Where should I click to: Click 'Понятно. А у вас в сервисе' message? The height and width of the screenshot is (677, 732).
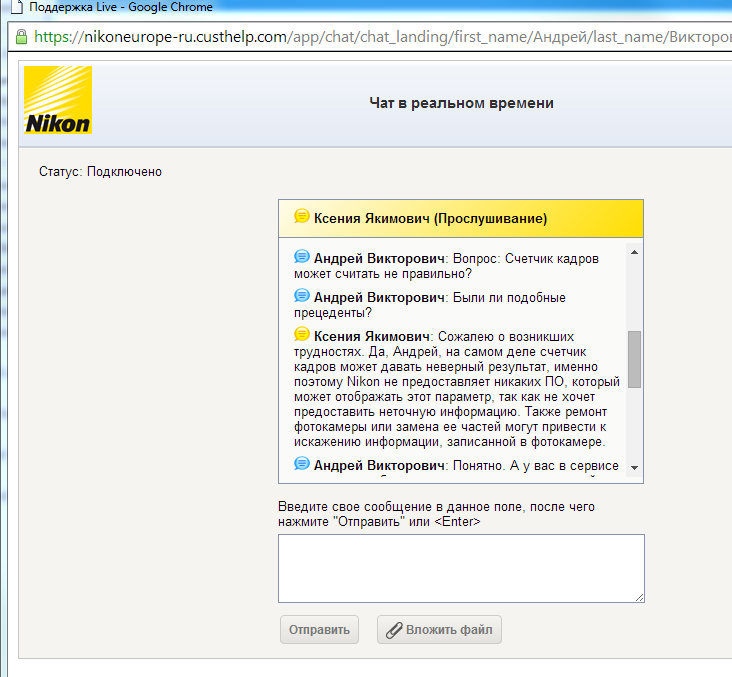click(x=536, y=465)
